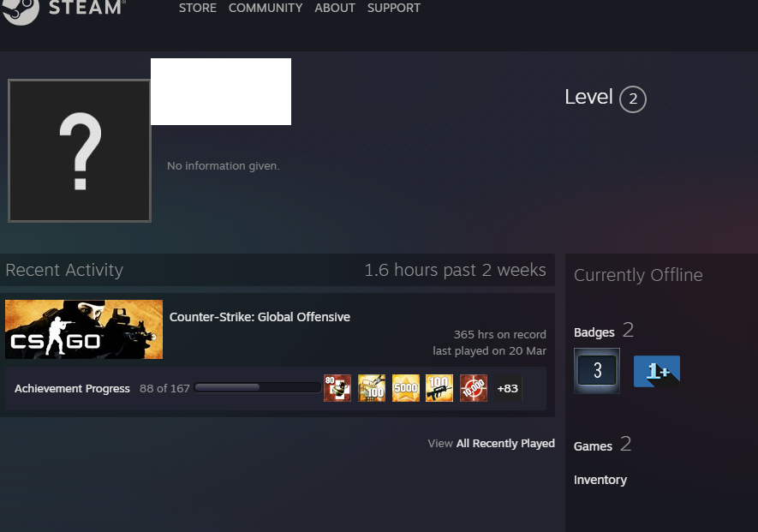This screenshot has height=532, width=758.
Task: Click the Level 2 badge circle
Action: coord(633,99)
